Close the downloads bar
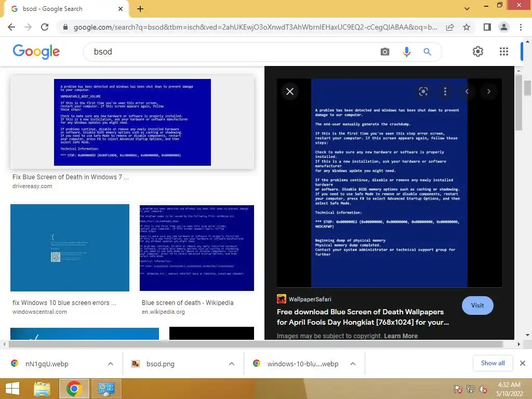532x399 pixels. tap(523, 363)
